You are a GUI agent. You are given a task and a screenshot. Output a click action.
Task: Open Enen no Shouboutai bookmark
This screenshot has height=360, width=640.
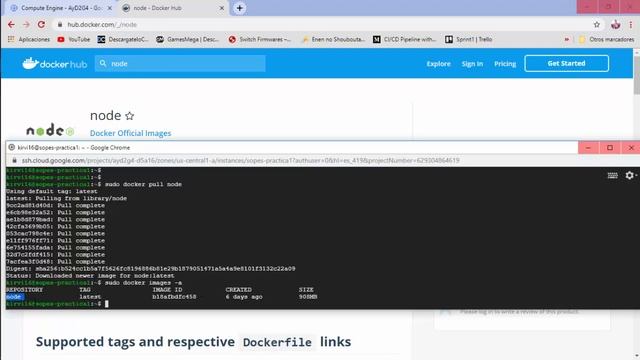tap(333, 39)
